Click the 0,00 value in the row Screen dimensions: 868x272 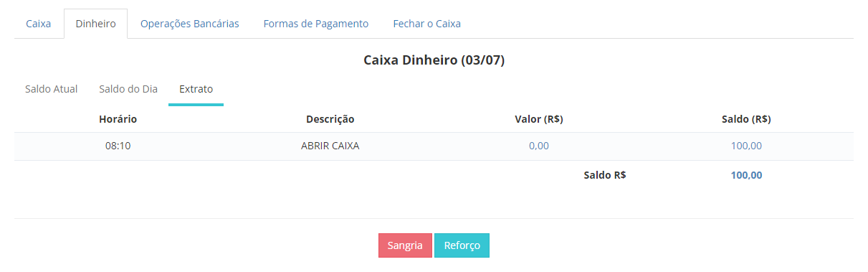[x=539, y=146]
